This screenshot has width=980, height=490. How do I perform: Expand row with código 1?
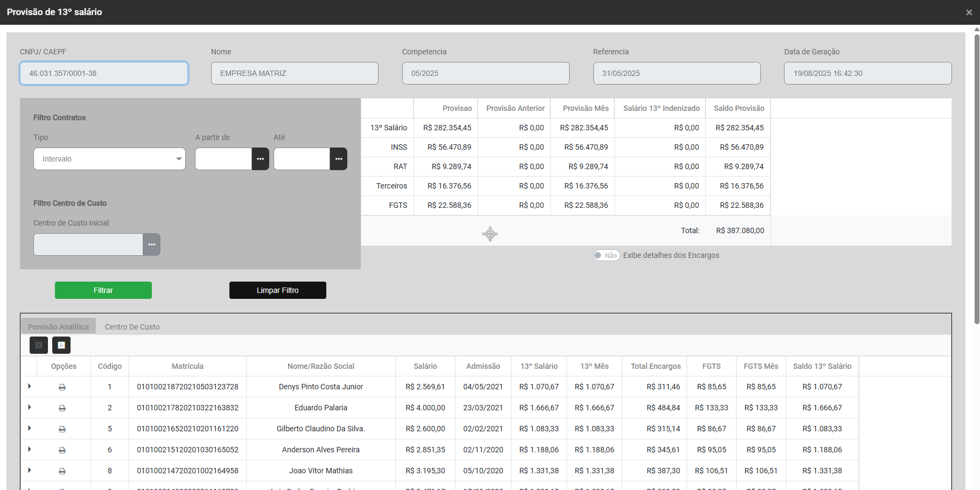click(x=30, y=387)
